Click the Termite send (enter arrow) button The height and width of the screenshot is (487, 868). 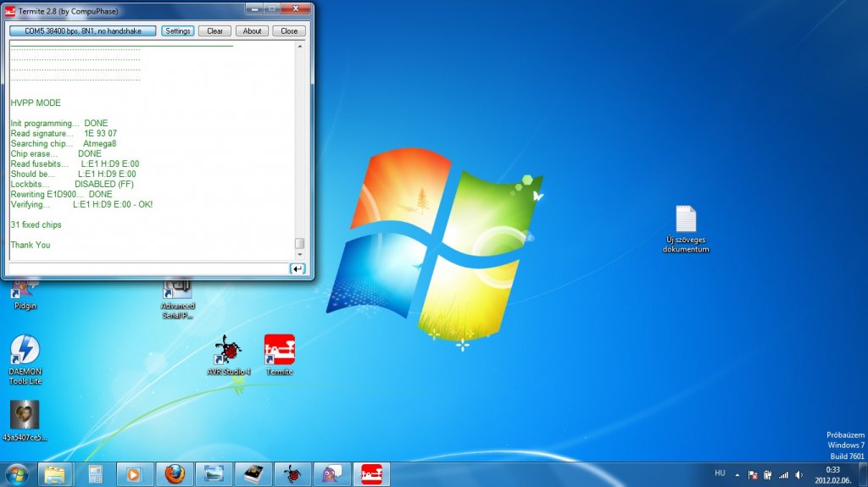298,268
